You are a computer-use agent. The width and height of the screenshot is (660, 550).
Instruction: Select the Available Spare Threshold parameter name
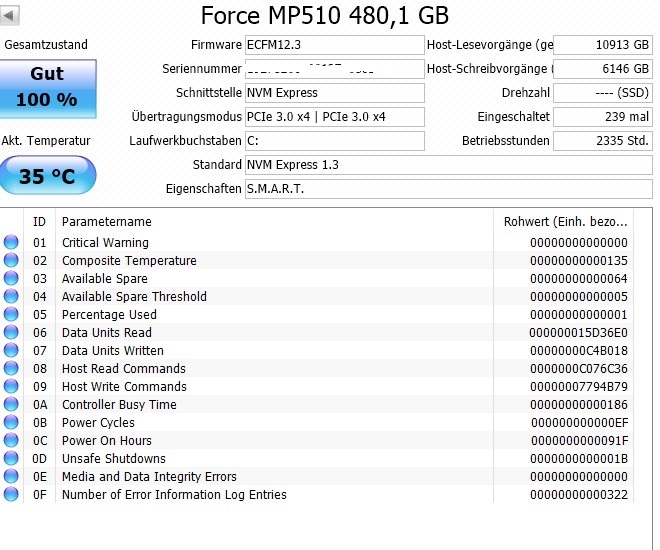(134, 296)
